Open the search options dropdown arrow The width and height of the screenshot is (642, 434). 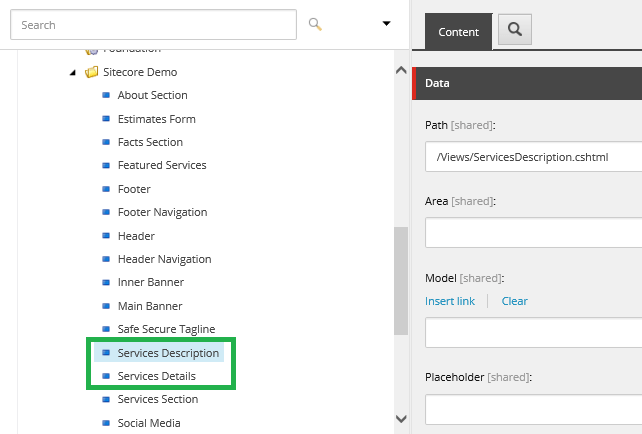(x=387, y=24)
